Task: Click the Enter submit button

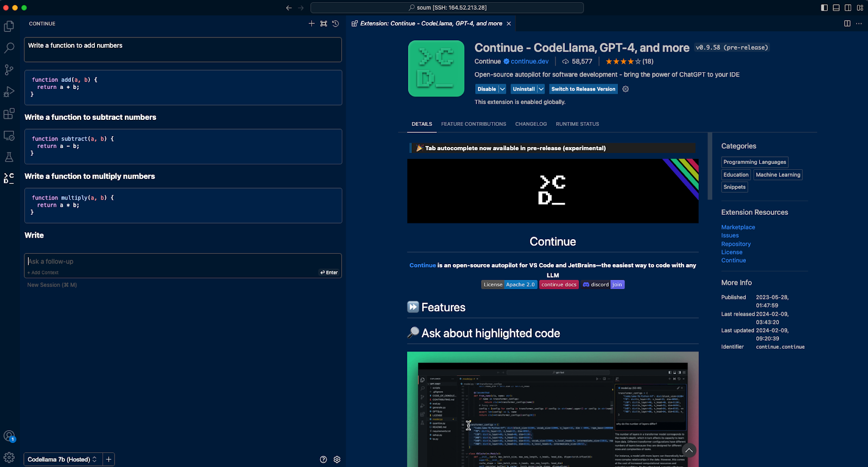Action: click(329, 273)
